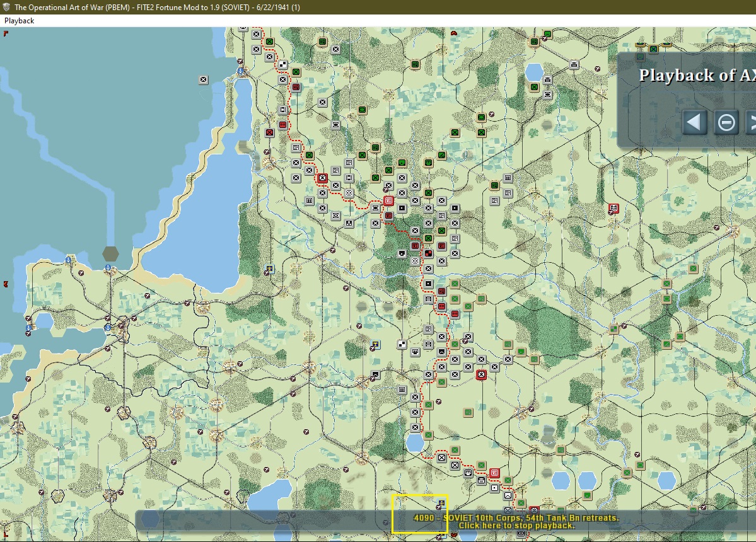
Task: Step playback backward with the left arrow
Action: coord(694,122)
